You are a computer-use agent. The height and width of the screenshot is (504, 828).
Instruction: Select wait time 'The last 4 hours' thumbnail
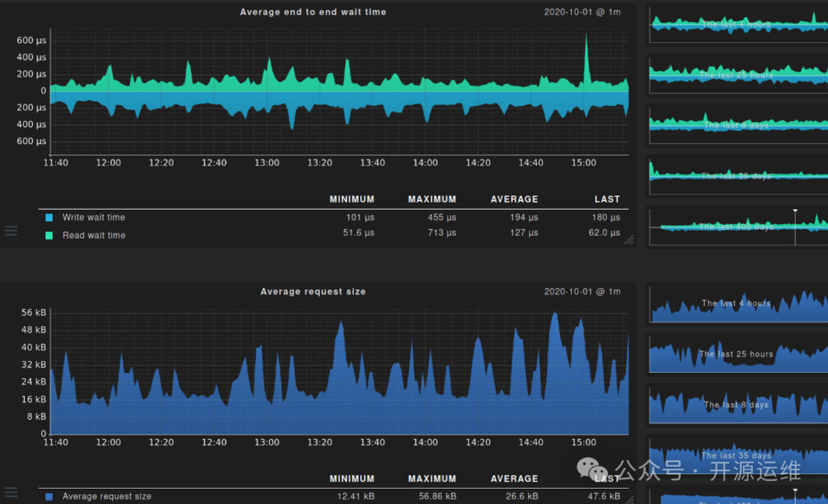tap(738, 25)
